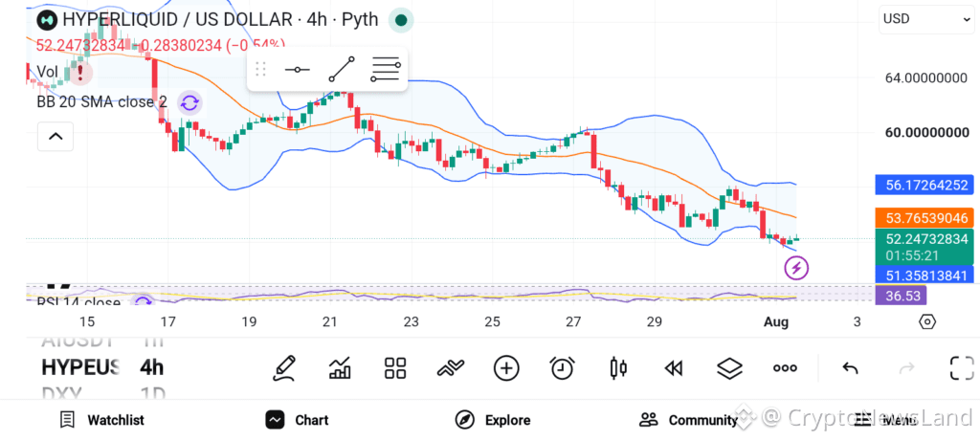980x441 pixels.
Task: Click the 36.53 RSI value label
Action: tap(901, 296)
